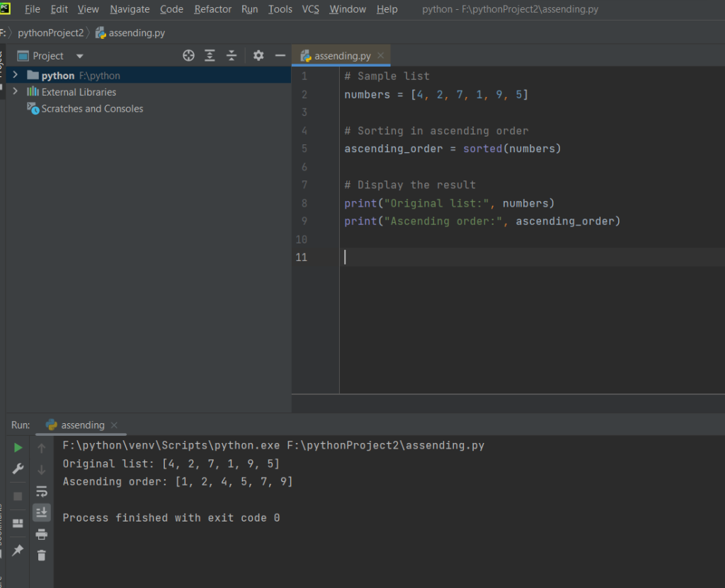Select Scratches and Consoles item
This screenshot has width=725, height=588.
coord(92,109)
